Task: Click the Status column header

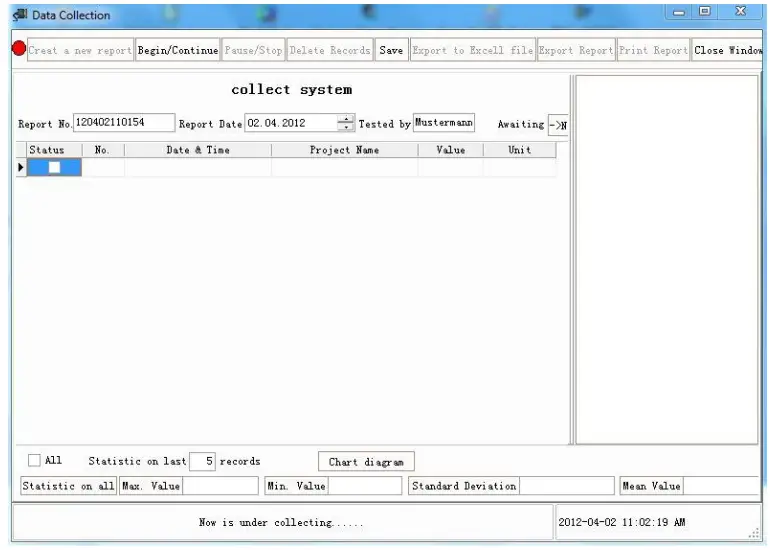Action: pyautogui.click(x=54, y=150)
